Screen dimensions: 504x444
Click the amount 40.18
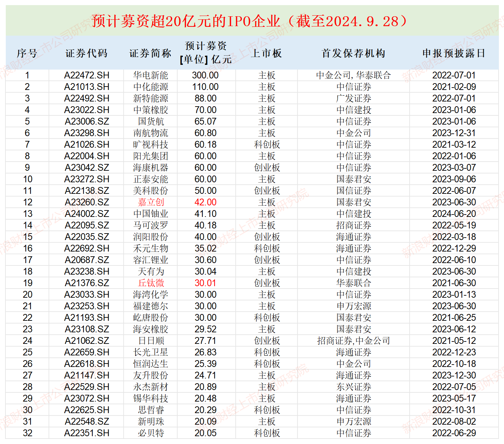[x=205, y=225]
